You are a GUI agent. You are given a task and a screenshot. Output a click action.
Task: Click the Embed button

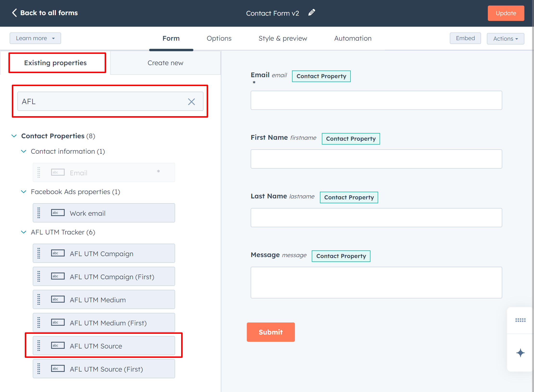click(465, 38)
